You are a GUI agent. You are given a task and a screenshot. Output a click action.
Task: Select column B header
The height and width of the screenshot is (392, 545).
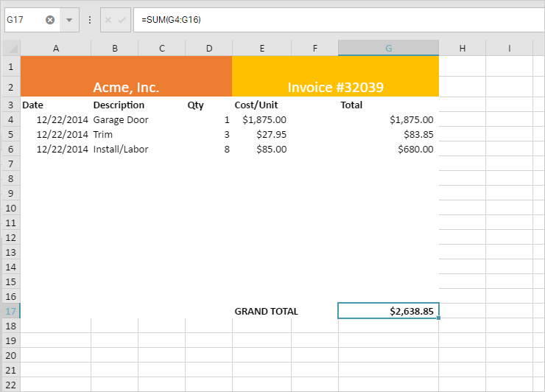pyautogui.click(x=115, y=48)
